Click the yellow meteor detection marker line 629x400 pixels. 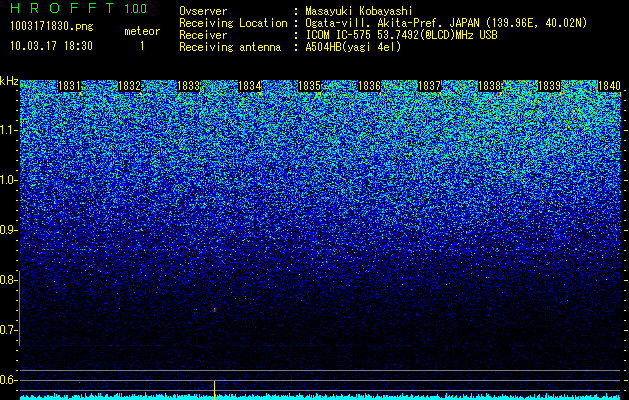[215, 390]
